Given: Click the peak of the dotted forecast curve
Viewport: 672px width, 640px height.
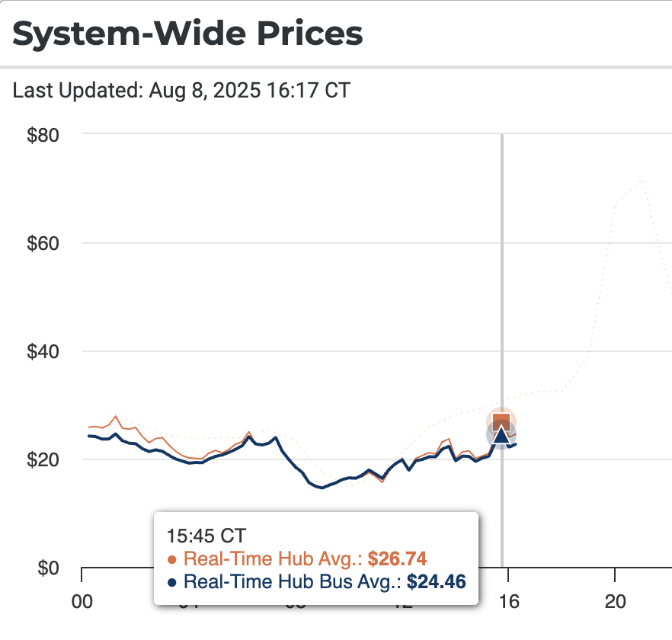Looking at the screenshot, I should (x=642, y=181).
